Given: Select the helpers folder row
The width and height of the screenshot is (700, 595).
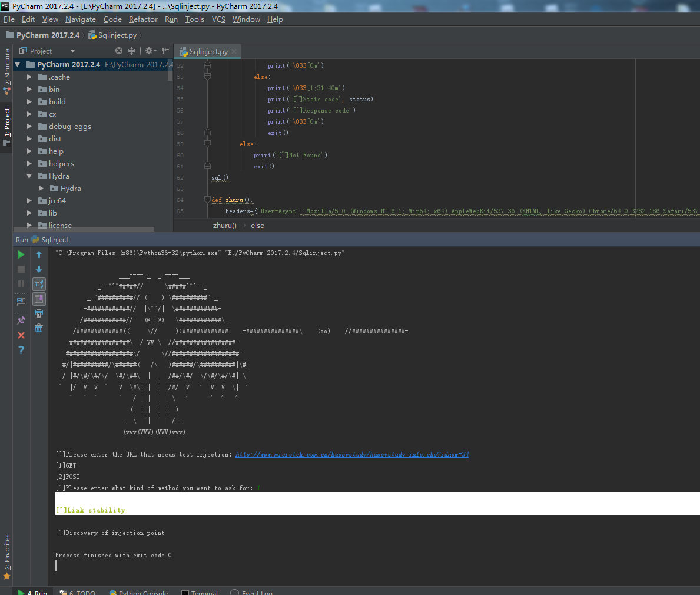Looking at the screenshot, I should tap(93, 164).
